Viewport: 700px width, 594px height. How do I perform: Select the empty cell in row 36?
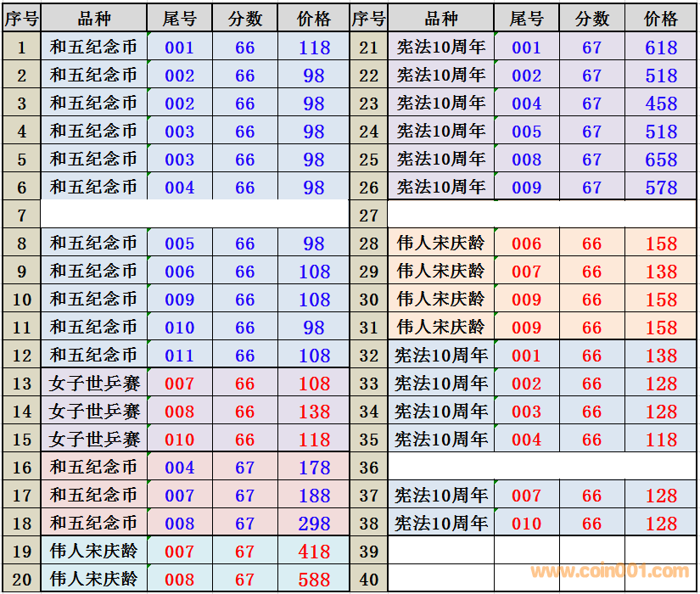coord(543,468)
